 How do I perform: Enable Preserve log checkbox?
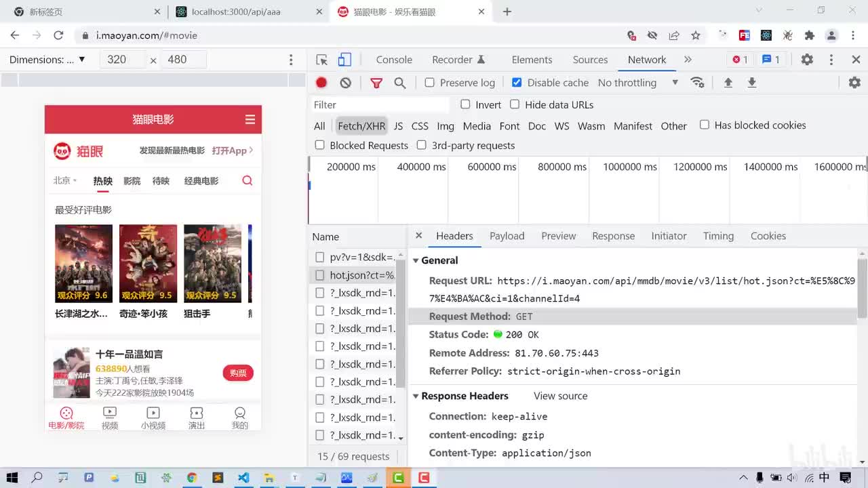429,83
